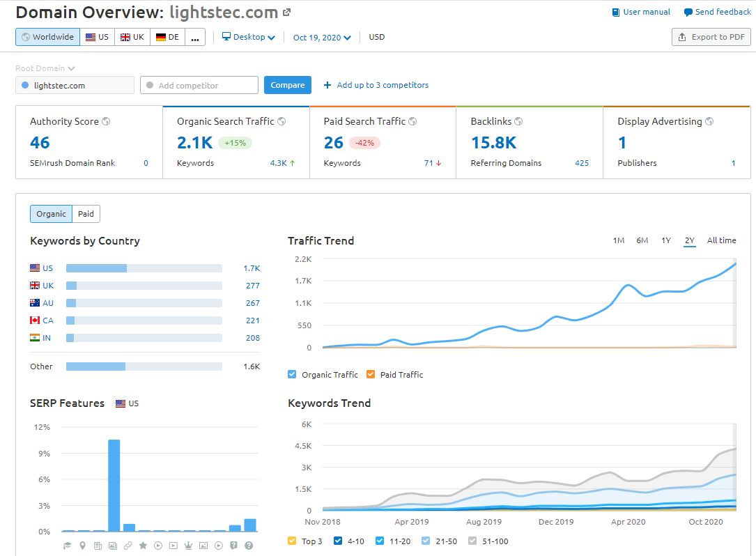Uncheck the Paid Traffic checkbox
Screen dimensions: 756x556
[x=371, y=374]
